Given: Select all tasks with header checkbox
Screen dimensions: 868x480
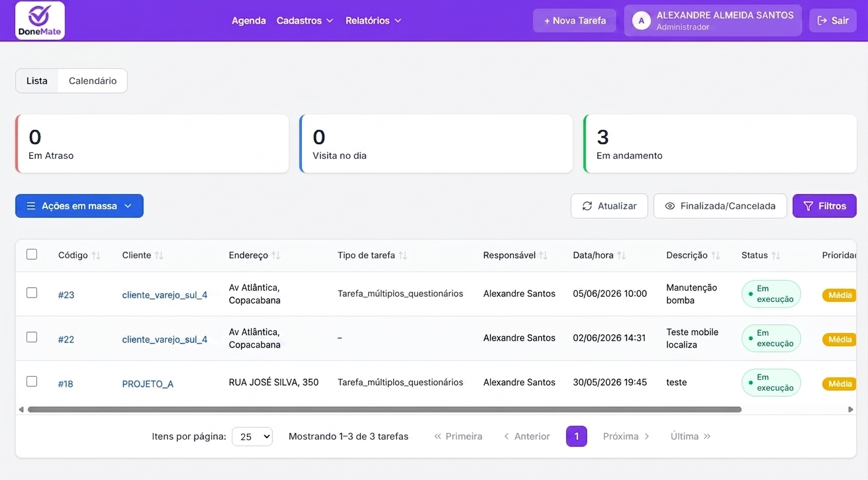Looking at the screenshot, I should pos(32,254).
